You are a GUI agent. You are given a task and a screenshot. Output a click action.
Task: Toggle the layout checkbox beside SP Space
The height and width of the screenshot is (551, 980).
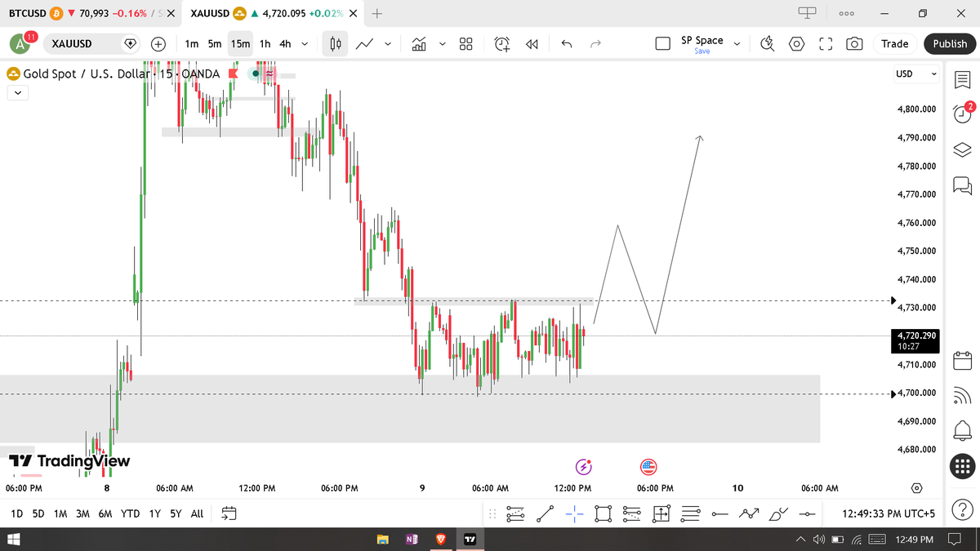click(663, 44)
